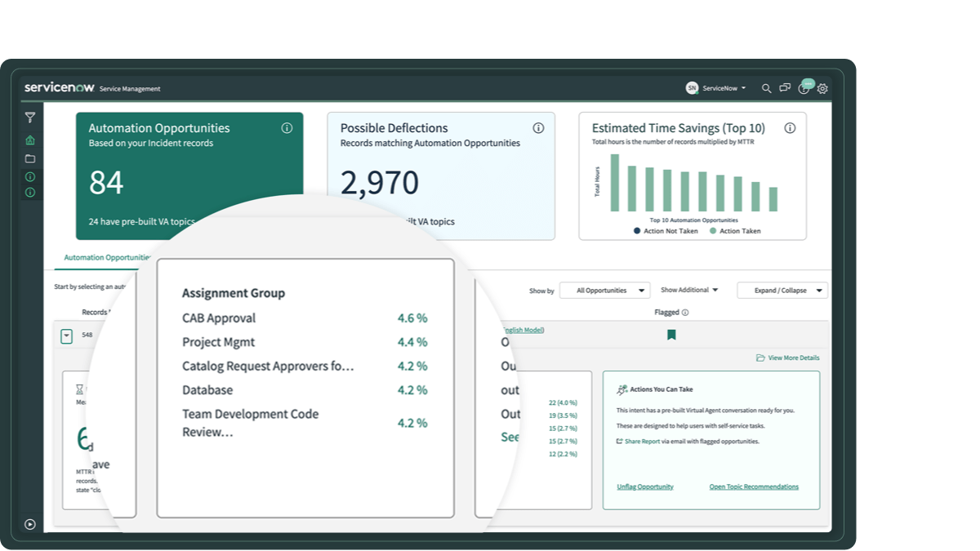Screen dimensions: 980x551
Task: Click the info icon on Possible Deflections card
Action: pyautogui.click(x=538, y=127)
